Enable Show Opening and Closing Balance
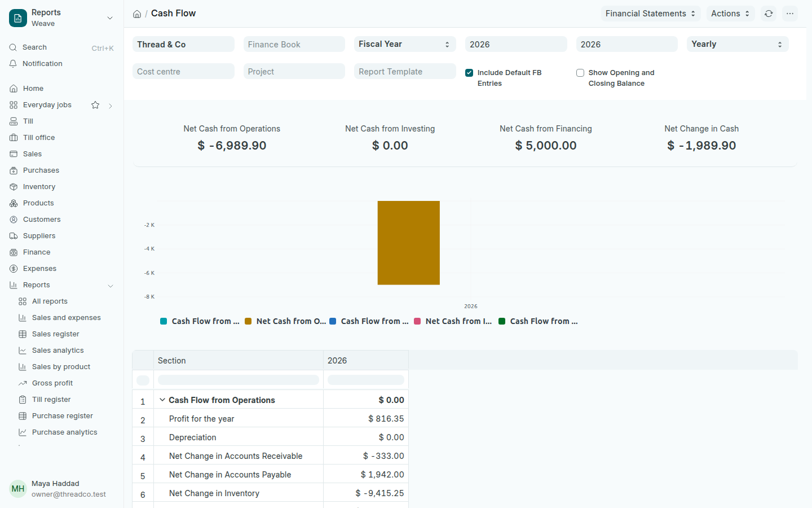Image resolution: width=812 pixels, height=508 pixels. (580, 73)
